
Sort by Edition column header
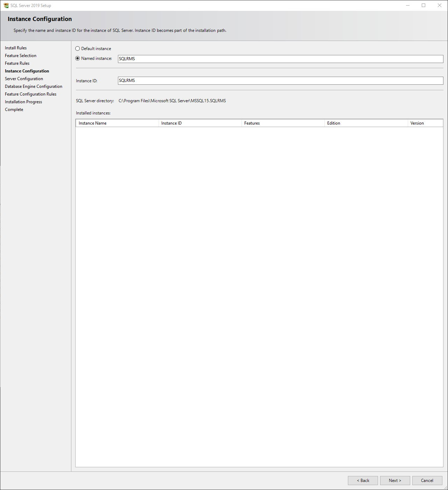[366, 123]
